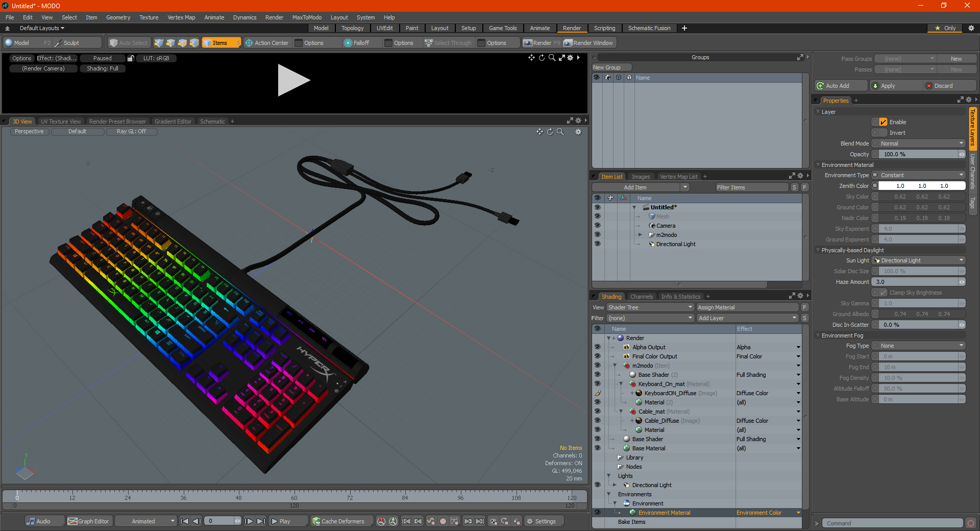This screenshot has height=531, width=980.
Task: Open Audio settings in timeline
Action: pos(44,521)
